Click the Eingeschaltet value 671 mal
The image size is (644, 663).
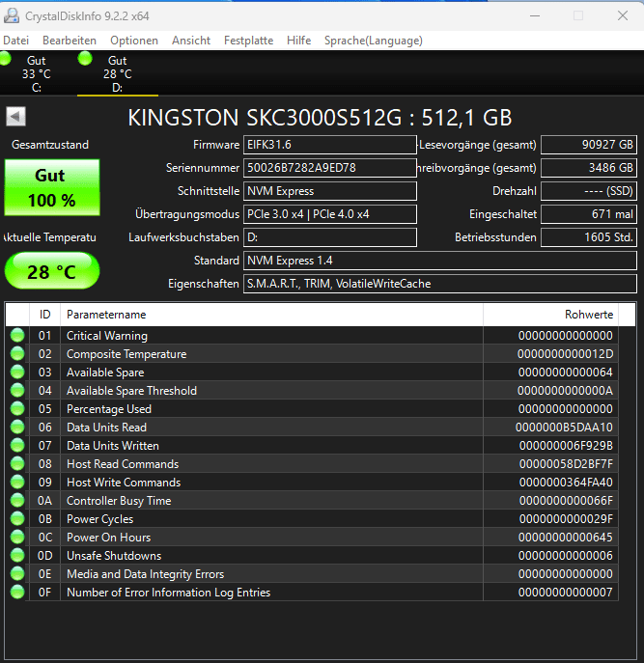pos(589,214)
